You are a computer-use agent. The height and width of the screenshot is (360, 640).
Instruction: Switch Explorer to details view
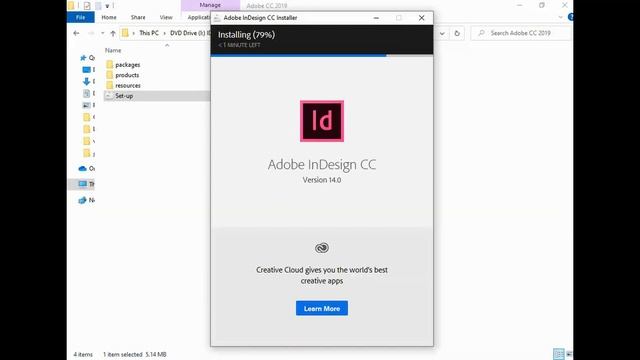558,354
